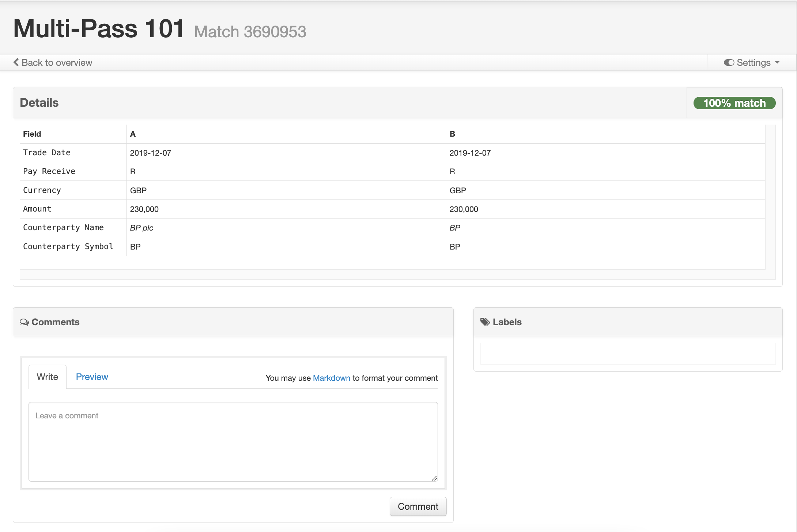Click Counterparty Symbol BP in column B

[x=455, y=247]
